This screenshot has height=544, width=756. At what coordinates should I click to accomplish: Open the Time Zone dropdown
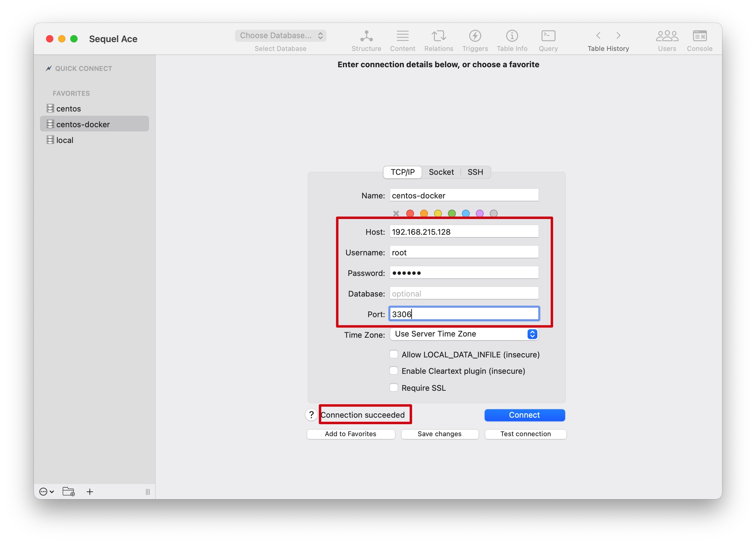coord(464,334)
